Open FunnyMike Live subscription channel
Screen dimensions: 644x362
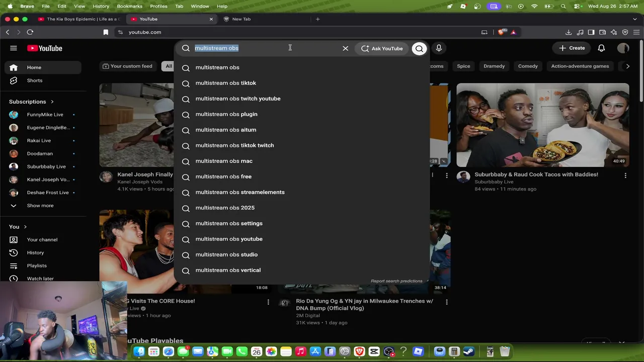[42, 115]
